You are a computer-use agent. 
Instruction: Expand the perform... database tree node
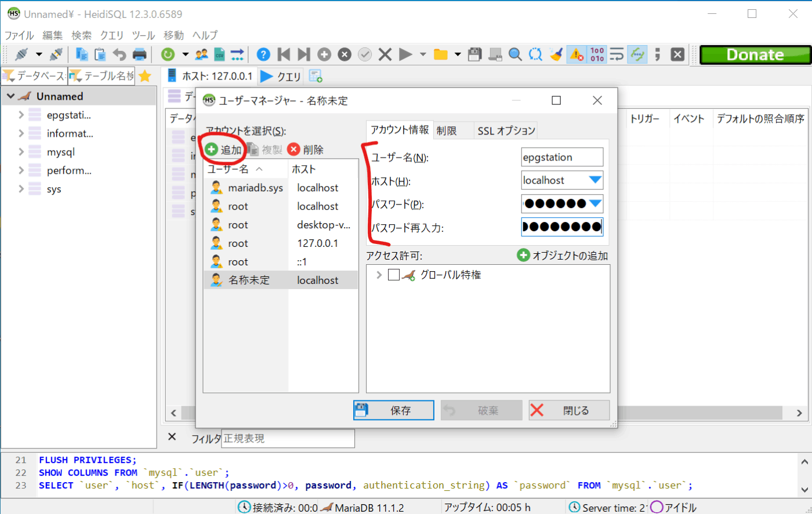21,170
